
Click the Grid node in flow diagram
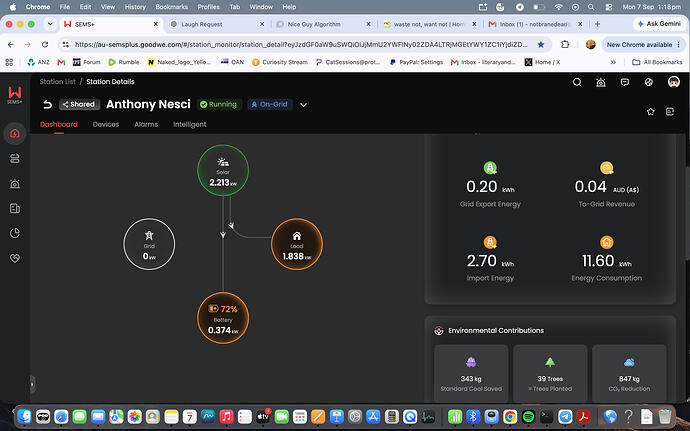pos(149,244)
